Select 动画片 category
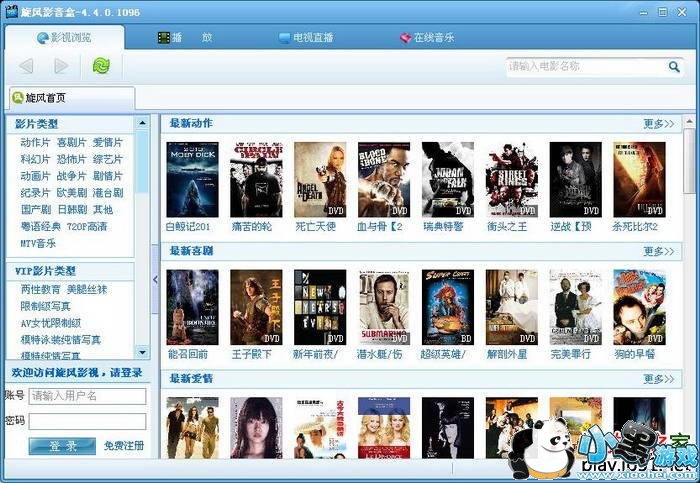Image resolution: width=700 pixels, height=483 pixels. pos(35,176)
